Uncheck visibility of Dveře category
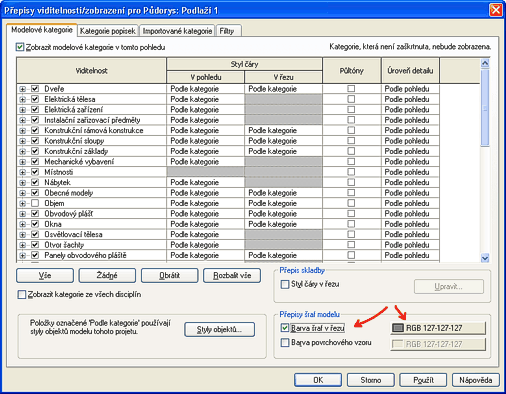The image size is (506, 394). pyautogui.click(x=35, y=89)
